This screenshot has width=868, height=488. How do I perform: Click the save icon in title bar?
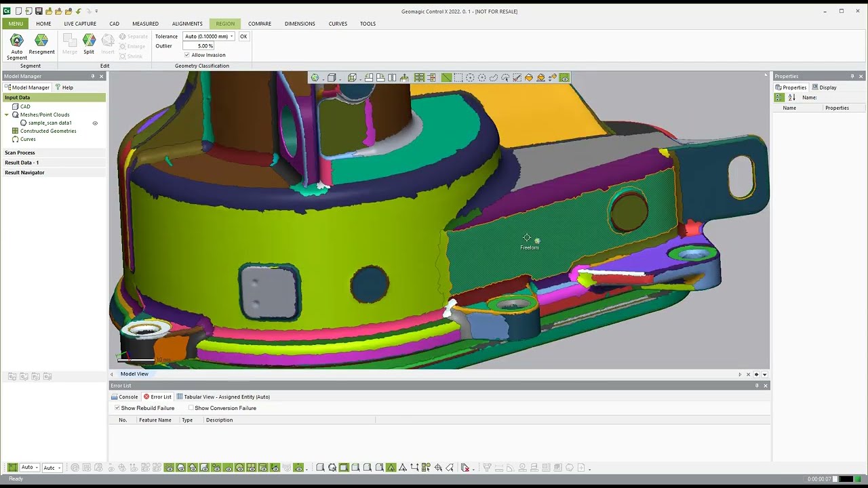click(x=39, y=11)
